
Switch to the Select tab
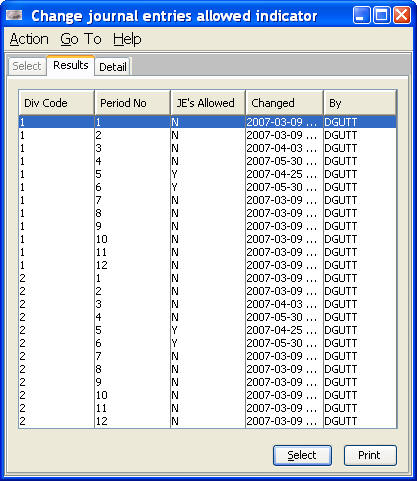[27, 66]
